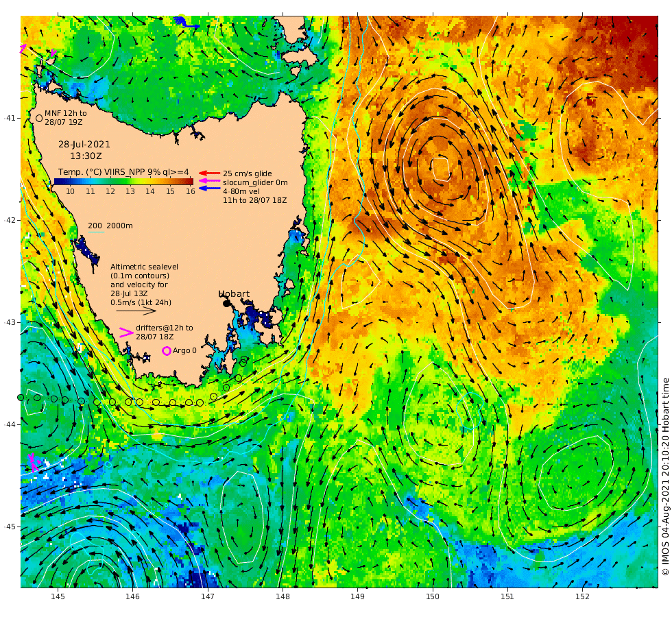Click the 28-Jul-2021 date text
The width and height of the screenshot is (672, 617).
tap(84, 145)
